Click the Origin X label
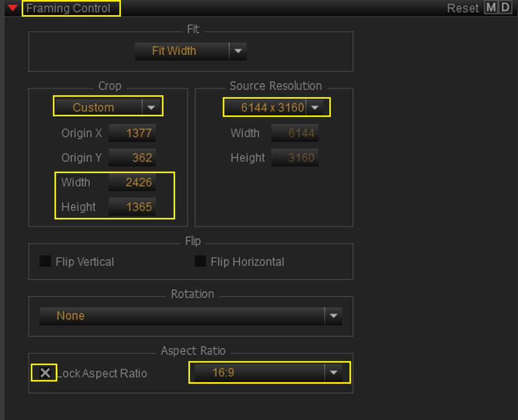518x420 pixels. pyautogui.click(x=81, y=133)
